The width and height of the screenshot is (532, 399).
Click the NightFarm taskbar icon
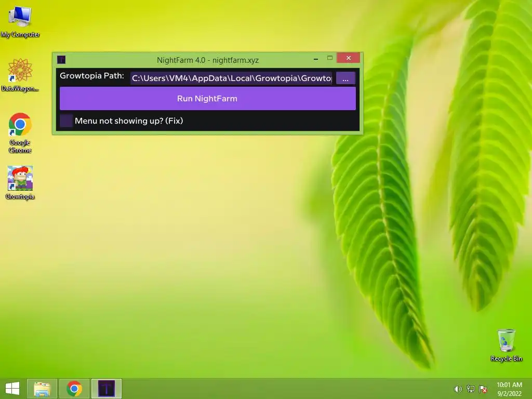click(107, 389)
